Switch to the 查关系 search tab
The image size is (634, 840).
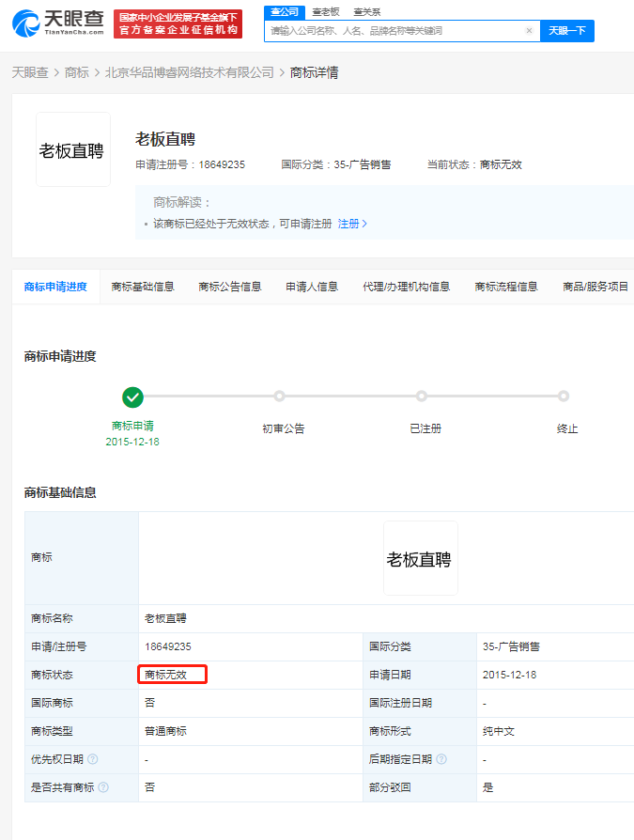coord(367,12)
